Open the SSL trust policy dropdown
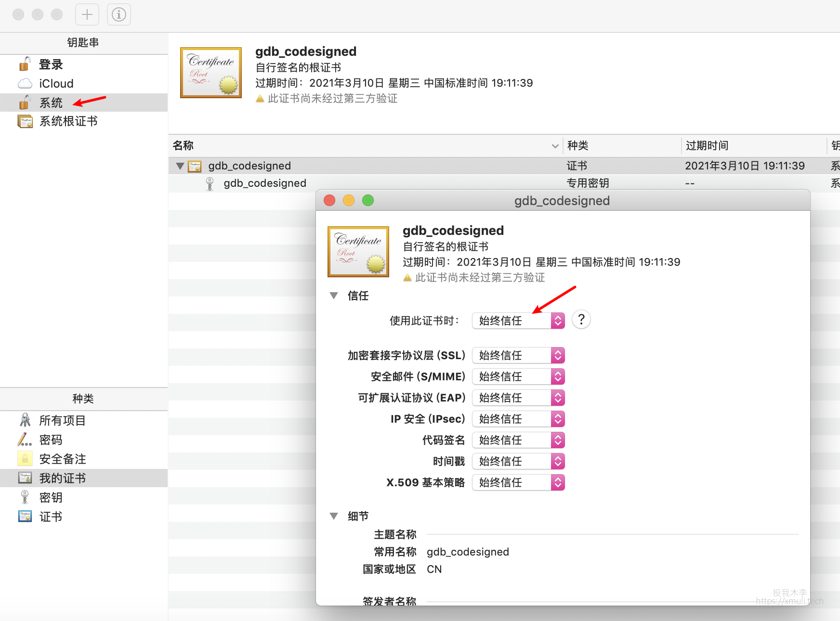The height and width of the screenshot is (621, 840). [x=518, y=355]
